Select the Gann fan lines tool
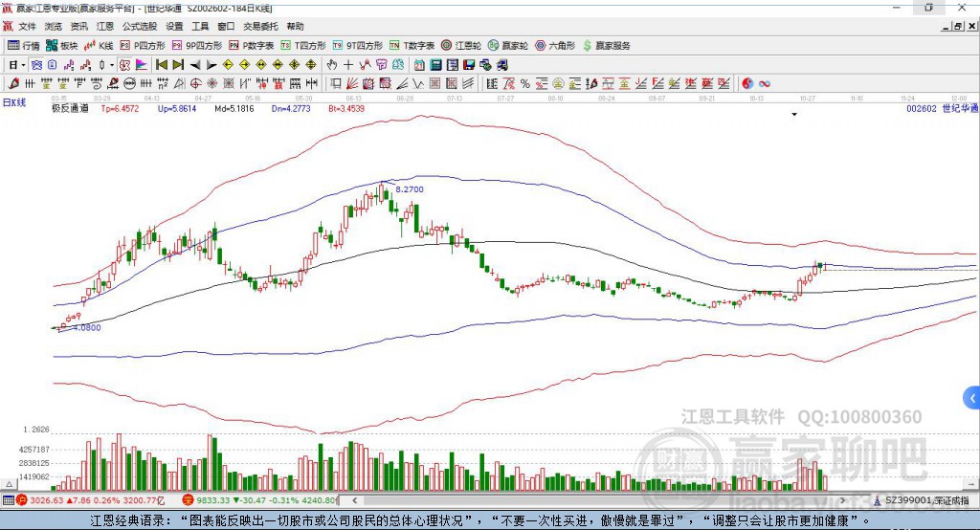Screen dimensions: 980x530 (x=352, y=84)
